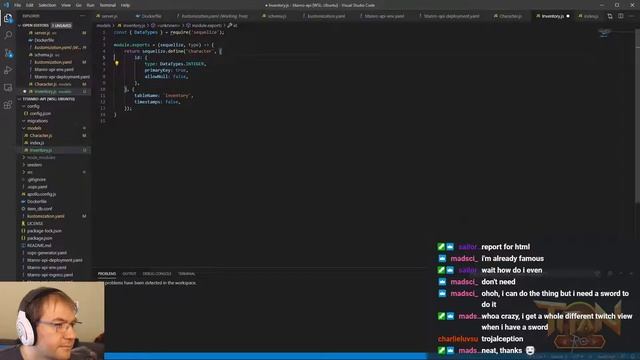The width and height of the screenshot is (640, 360).
Task: Open the Explorer view in the activity bar
Action: (8, 18)
